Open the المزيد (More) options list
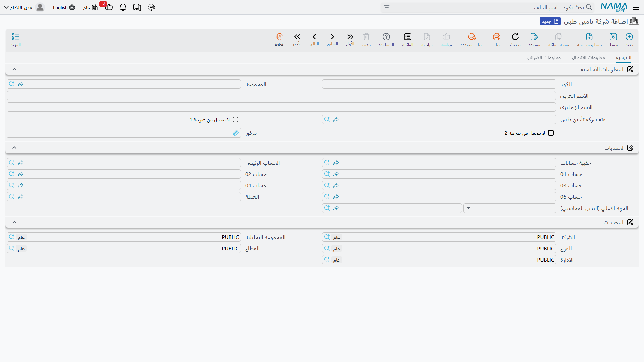 (16, 37)
